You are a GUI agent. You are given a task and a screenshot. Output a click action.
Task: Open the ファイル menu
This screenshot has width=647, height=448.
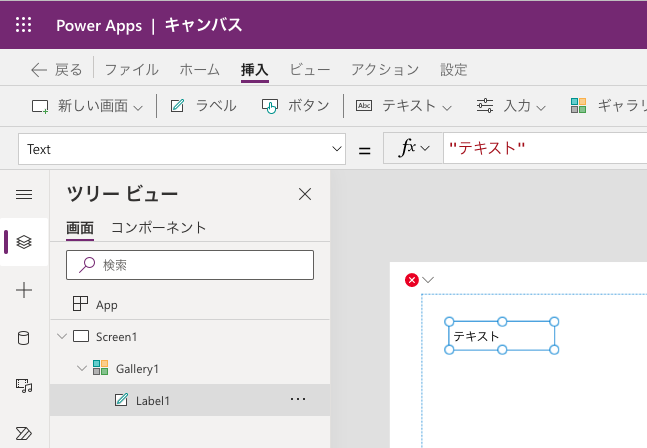(131, 69)
